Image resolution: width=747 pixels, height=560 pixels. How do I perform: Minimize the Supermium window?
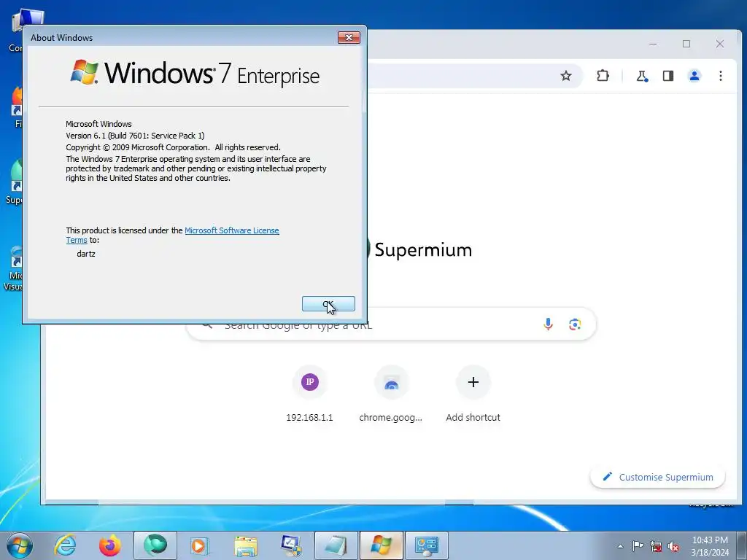pos(653,44)
